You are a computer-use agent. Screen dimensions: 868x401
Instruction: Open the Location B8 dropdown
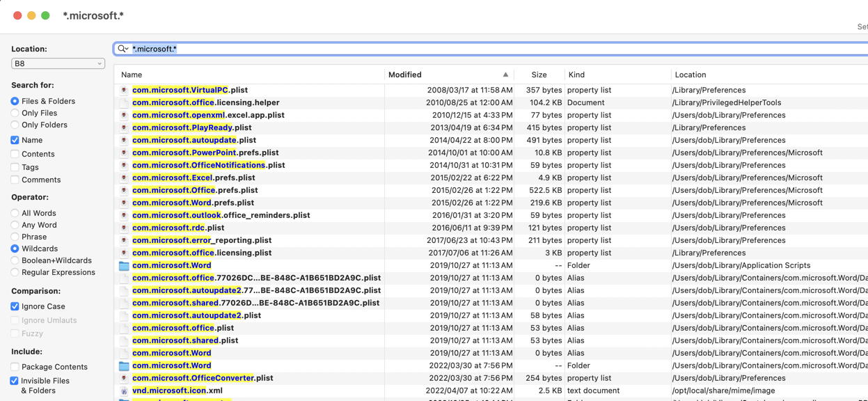click(x=58, y=63)
